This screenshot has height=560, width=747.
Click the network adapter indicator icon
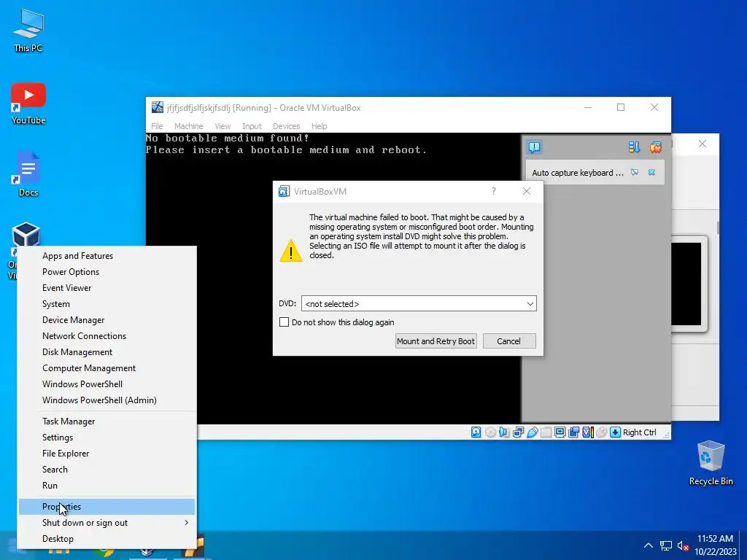(x=519, y=432)
